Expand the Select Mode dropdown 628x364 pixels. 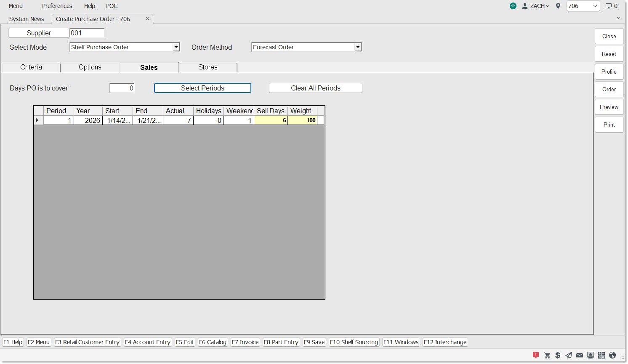coord(176,47)
